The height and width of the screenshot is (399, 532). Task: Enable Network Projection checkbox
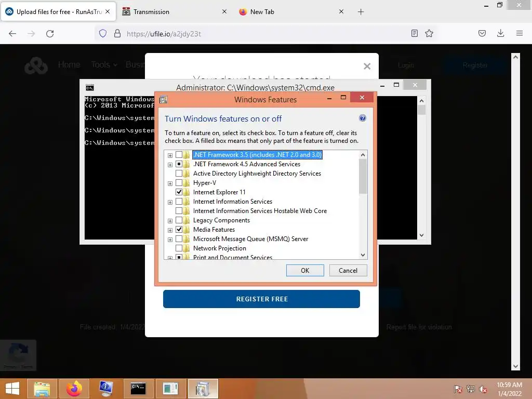(179, 248)
